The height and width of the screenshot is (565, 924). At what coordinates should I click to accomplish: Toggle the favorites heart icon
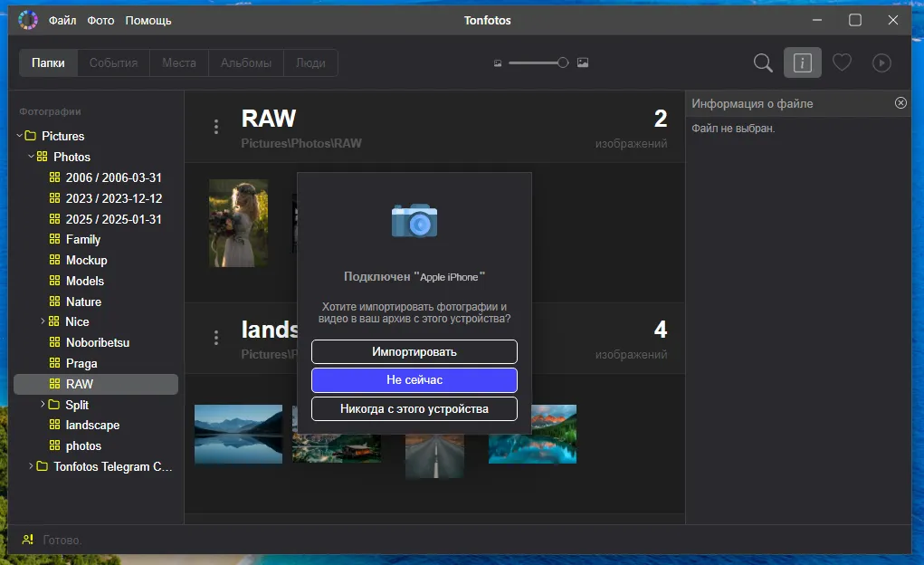(842, 62)
